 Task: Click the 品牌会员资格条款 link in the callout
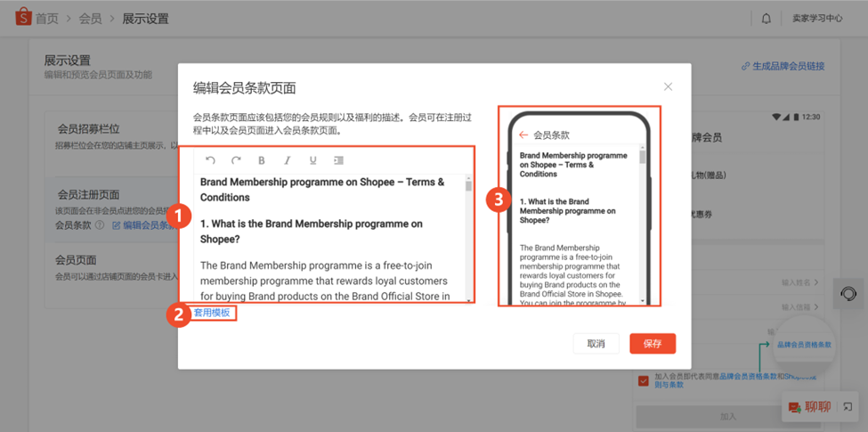pyautogui.click(x=804, y=345)
